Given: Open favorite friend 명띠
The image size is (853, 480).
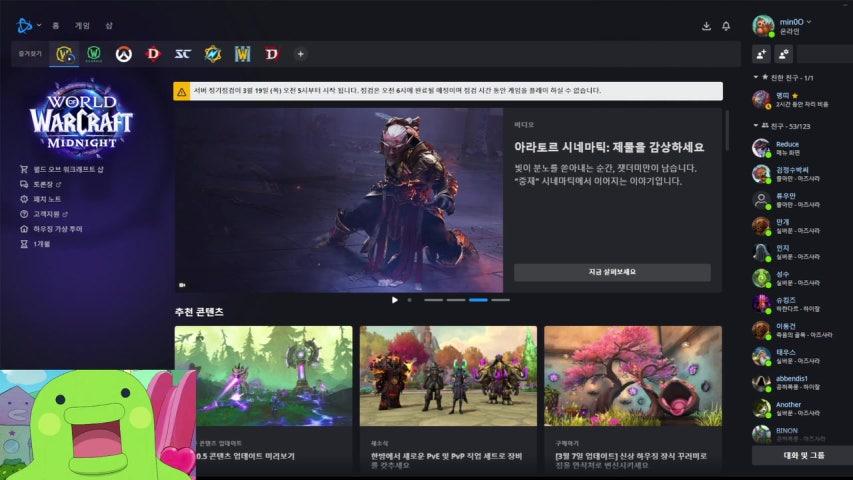Looking at the screenshot, I should 800,99.
